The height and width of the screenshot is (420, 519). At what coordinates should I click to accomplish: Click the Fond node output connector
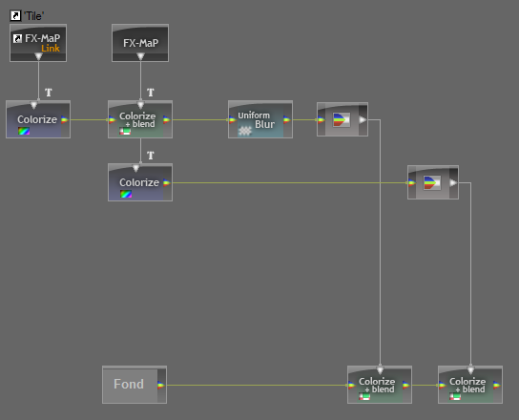click(161, 385)
